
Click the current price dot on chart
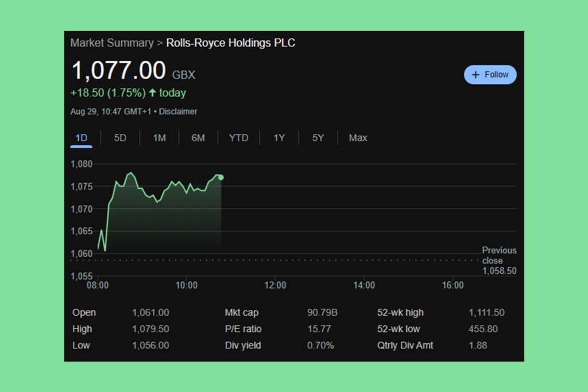point(221,177)
